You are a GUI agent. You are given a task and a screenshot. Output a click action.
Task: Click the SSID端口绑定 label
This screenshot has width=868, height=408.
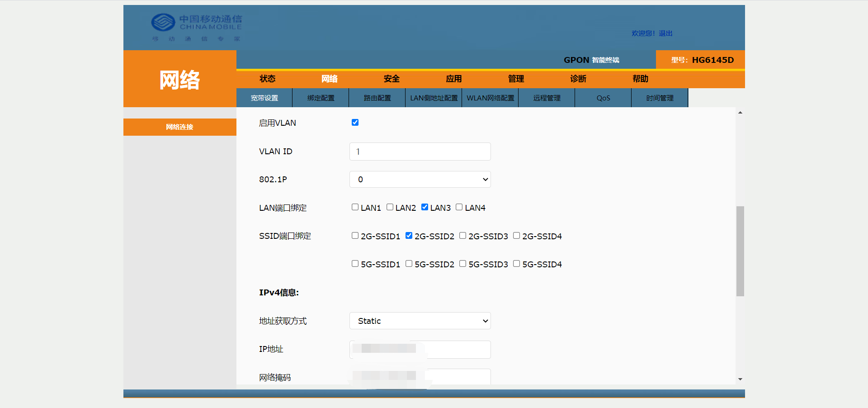pyautogui.click(x=285, y=236)
